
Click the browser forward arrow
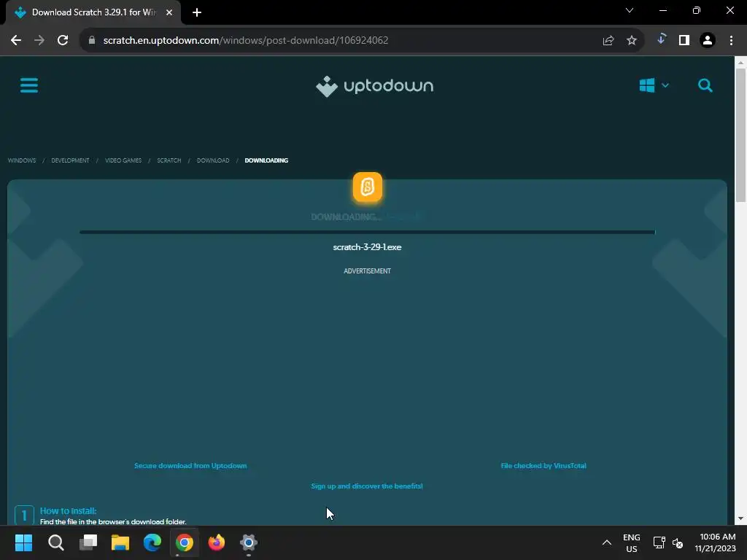pos(39,41)
